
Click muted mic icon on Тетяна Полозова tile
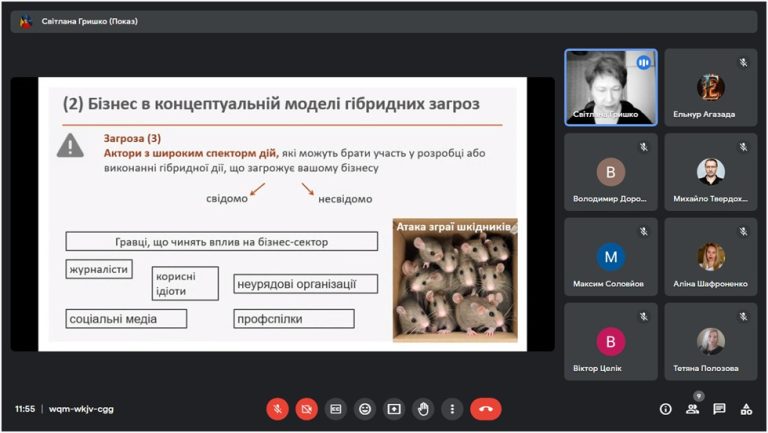tap(744, 317)
